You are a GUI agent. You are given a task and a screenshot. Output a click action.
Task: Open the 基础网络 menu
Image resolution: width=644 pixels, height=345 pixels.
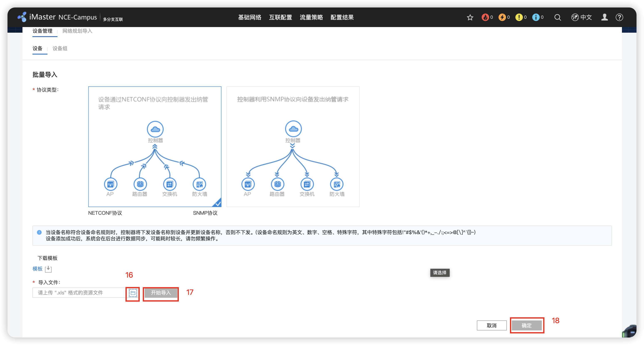pyautogui.click(x=250, y=17)
